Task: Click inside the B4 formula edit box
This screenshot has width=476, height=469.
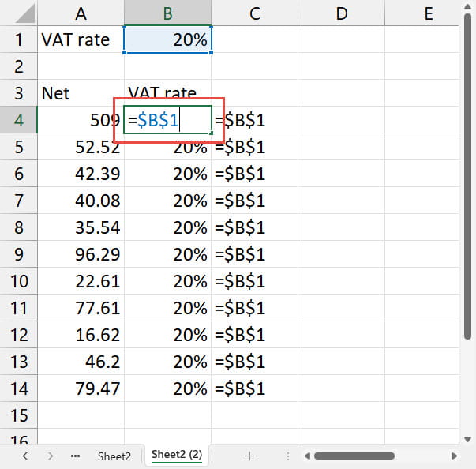Action: [x=167, y=121]
